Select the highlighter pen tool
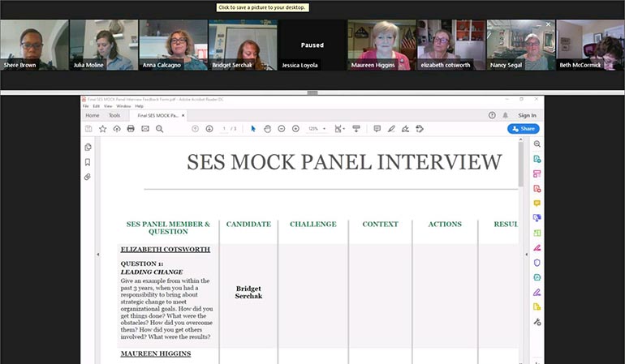625x364 pixels. pos(391,129)
